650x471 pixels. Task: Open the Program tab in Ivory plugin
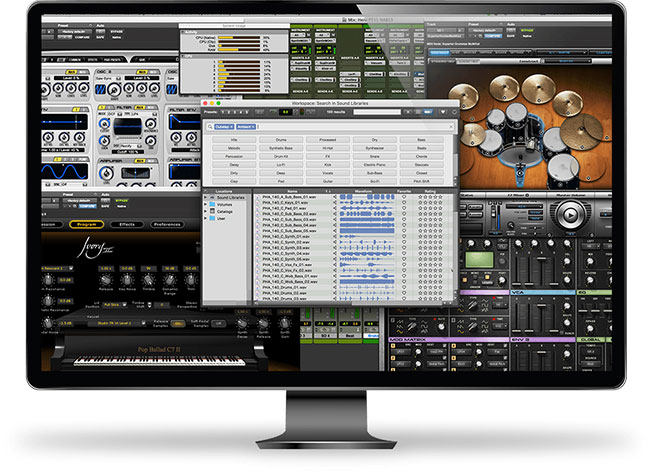(x=86, y=224)
